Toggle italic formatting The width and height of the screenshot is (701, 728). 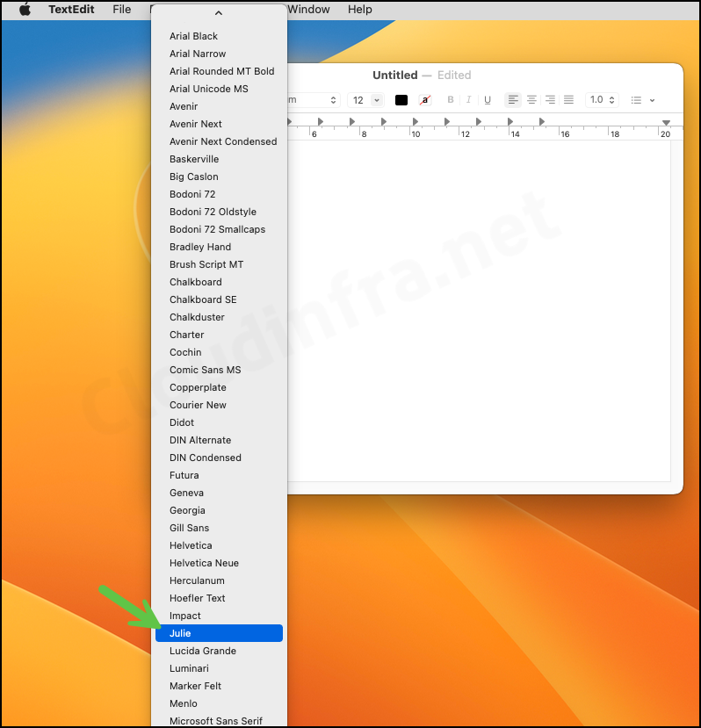tap(469, 100)
